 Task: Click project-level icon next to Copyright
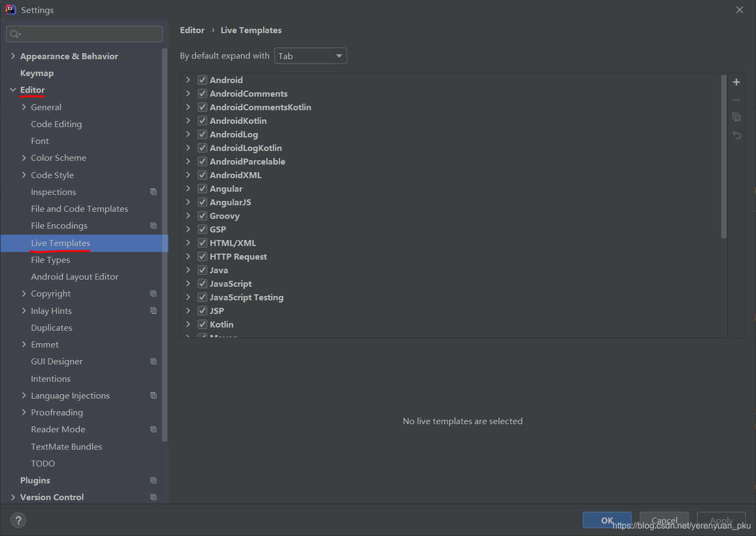(153, 293)
